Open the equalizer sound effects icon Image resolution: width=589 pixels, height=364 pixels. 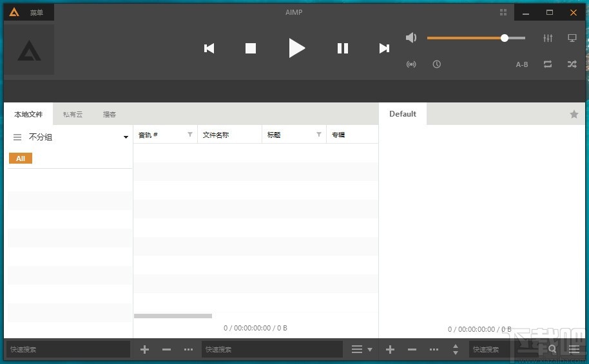click(x=548, y=38)
